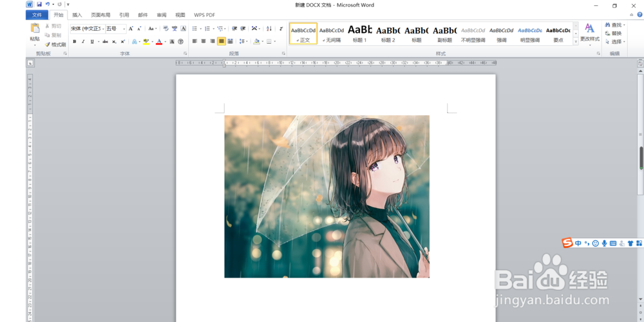Click the Clear Formatting icon
Image resolution: width=644 pixels, height=322 pixels.
click(x=166, y=29)
